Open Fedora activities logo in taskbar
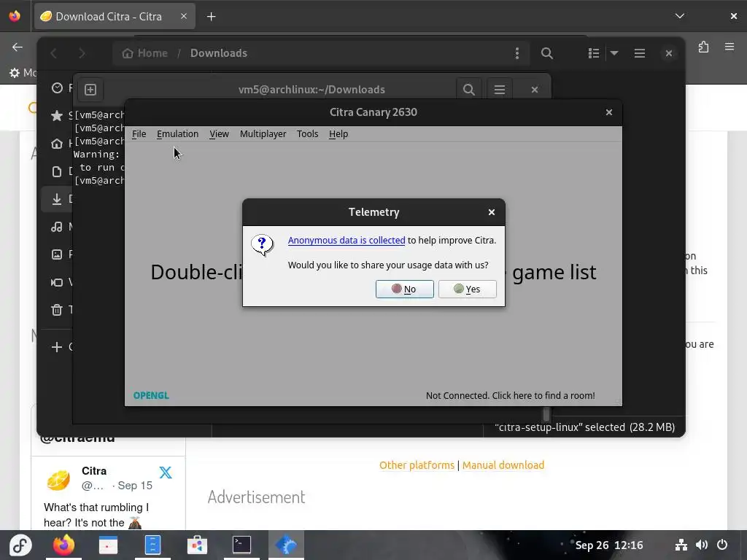 click(x=21, y=545)
